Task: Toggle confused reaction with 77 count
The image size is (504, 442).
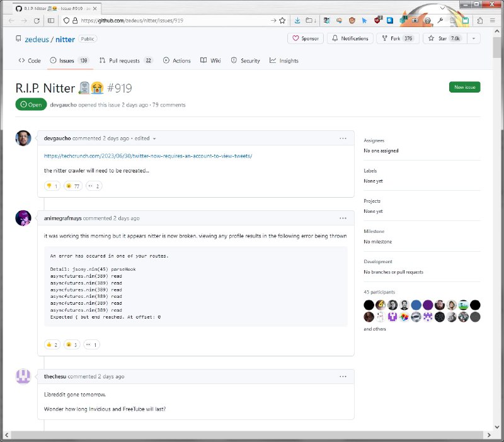Action: (73, 186)
